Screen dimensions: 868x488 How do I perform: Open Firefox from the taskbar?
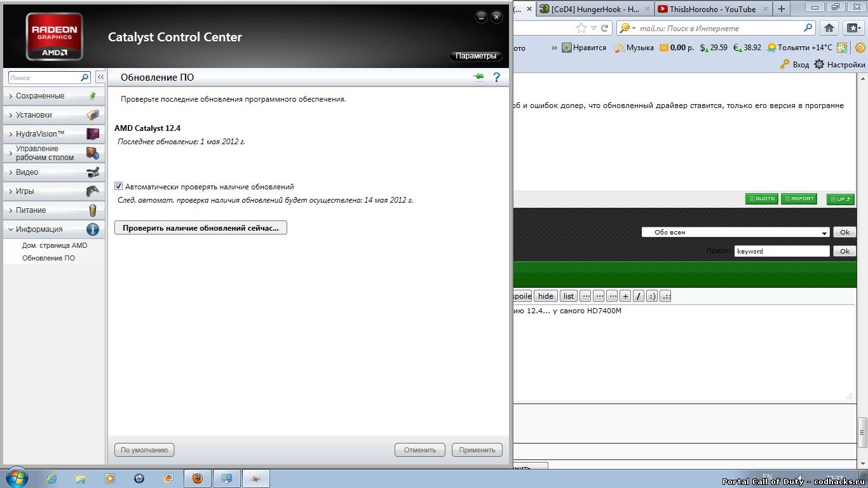point(198,478)
